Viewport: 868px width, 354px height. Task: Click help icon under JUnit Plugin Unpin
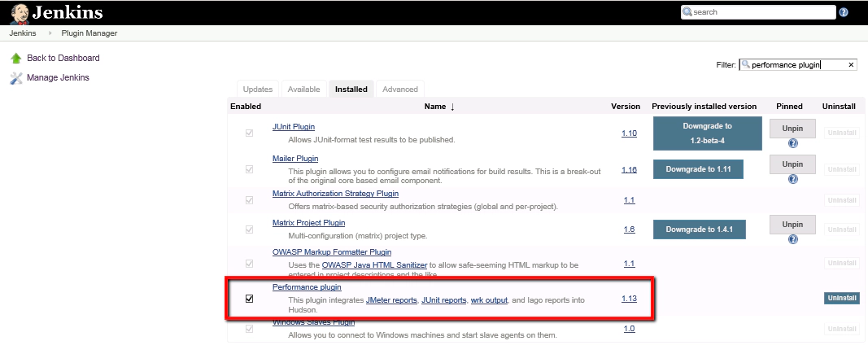pyautogui.click(x=793, y=143)
